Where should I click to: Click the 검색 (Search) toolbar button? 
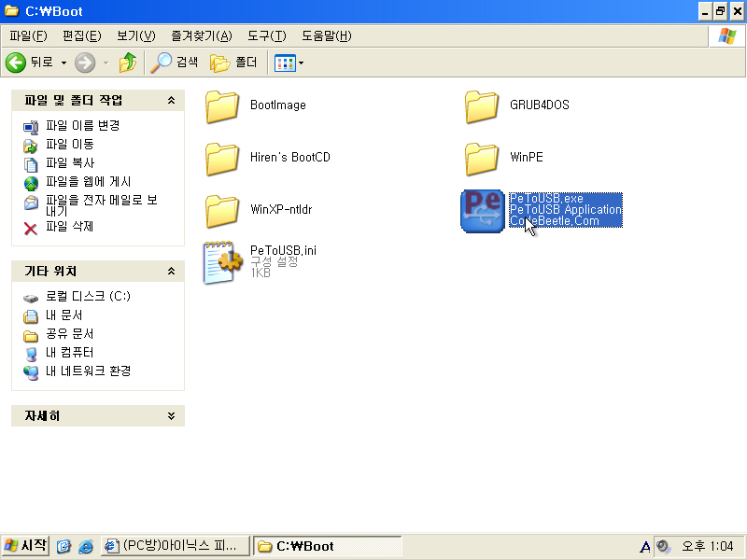pos(176,63)
